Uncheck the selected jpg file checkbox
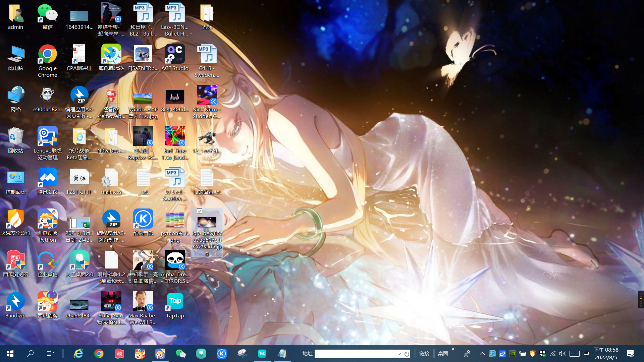The width and height of the screenshot is (644, 362). tap(200, 211)
